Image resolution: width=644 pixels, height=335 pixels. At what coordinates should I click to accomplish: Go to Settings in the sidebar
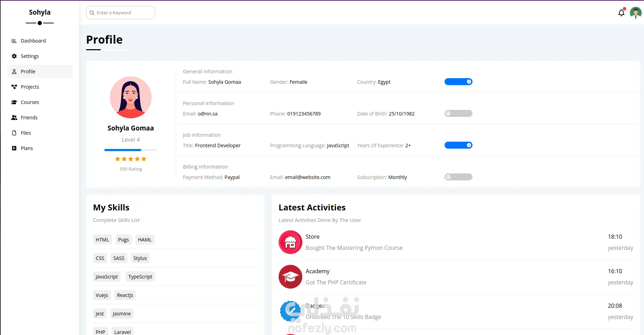pyautogui.click(x=40, y=56)
